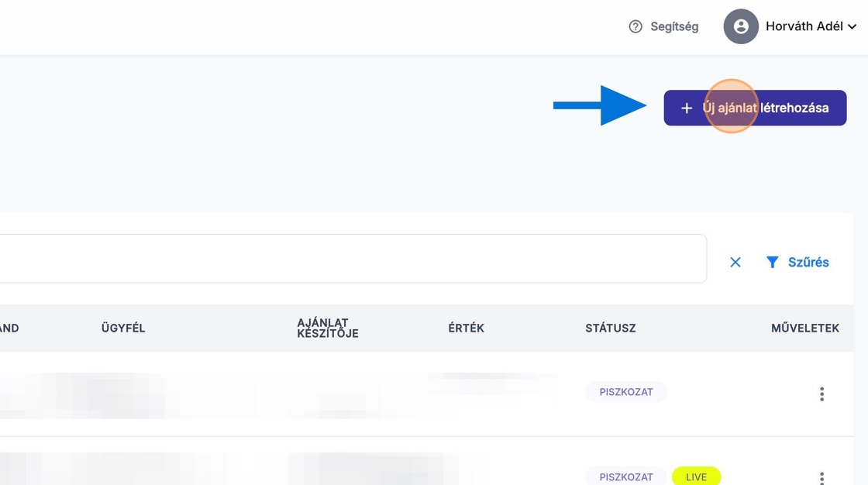
Task: Click the MŰVELETEK column header
Action: 804,328
